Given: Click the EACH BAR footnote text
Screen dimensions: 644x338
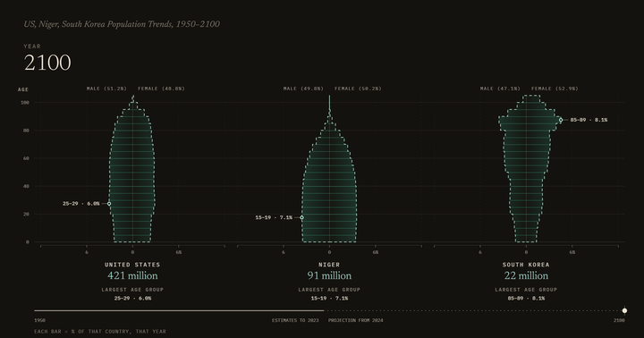Looking at the screenshot, I should tap(100, 332).
